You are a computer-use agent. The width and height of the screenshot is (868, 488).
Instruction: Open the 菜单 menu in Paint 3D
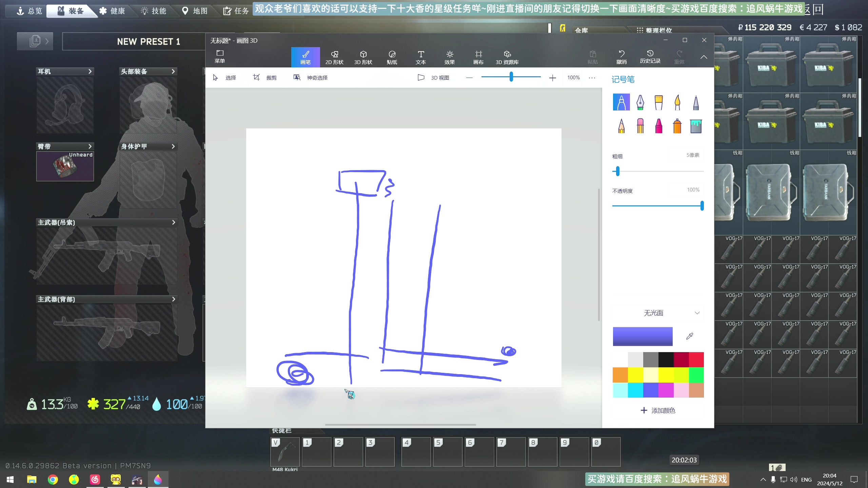[x=220, y=57]
